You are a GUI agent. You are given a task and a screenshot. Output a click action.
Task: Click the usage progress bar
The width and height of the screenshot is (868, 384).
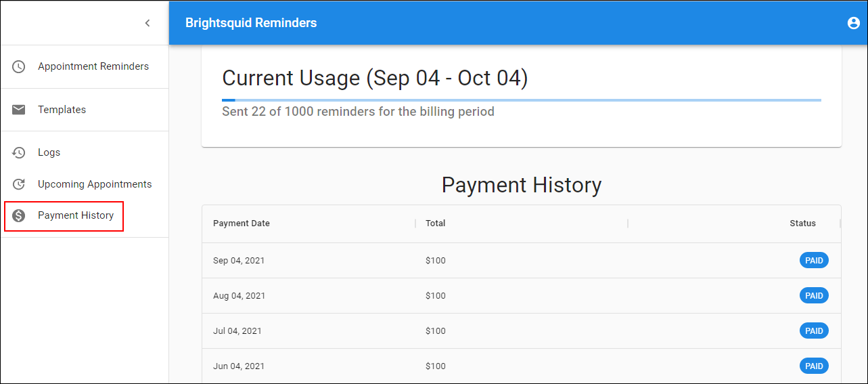click(x=522, y=100)
